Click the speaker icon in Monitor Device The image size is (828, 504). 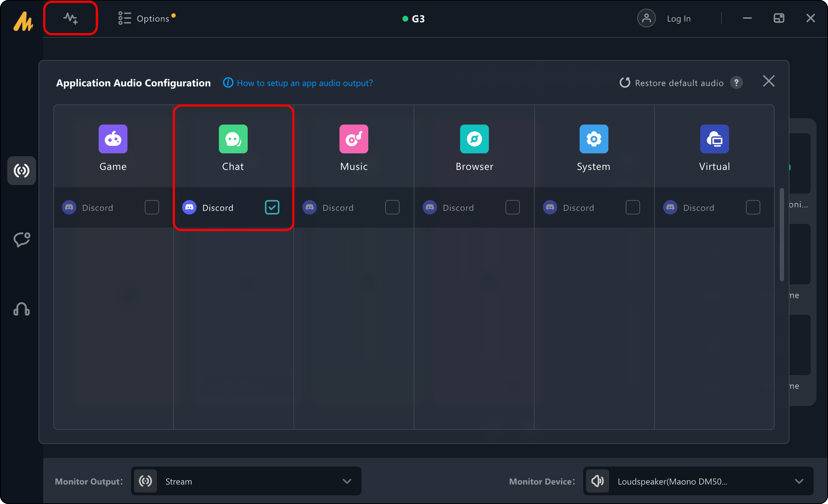598,481
